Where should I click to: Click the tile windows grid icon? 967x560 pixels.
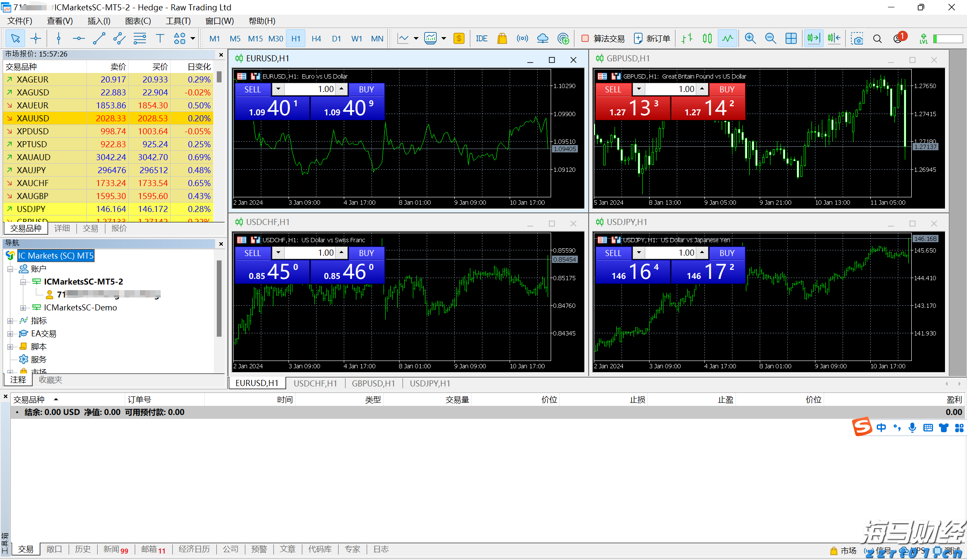click(x=791, y=38)
